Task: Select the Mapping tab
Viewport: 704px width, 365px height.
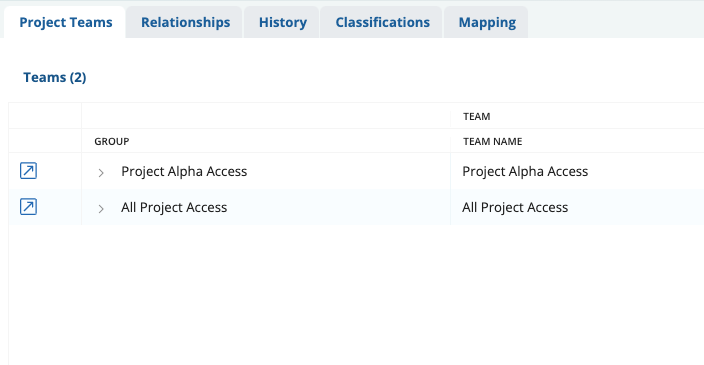Action: pos(487,22)
